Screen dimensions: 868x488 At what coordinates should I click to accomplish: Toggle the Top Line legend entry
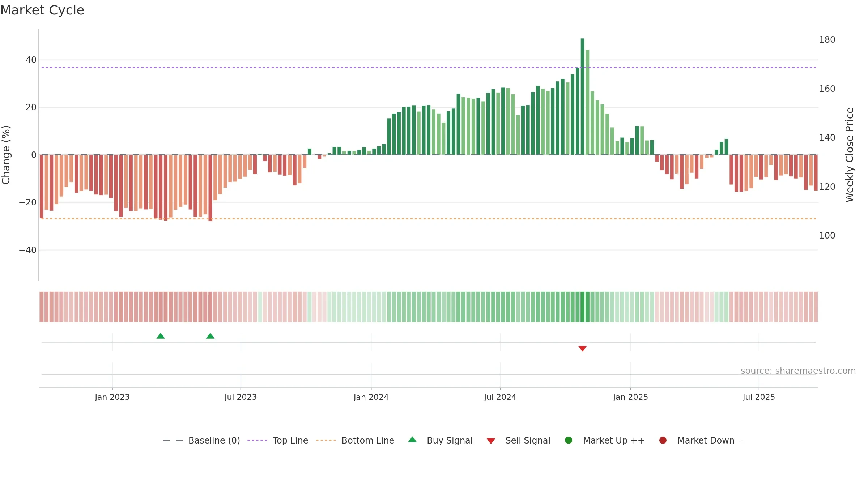[278, 440]
